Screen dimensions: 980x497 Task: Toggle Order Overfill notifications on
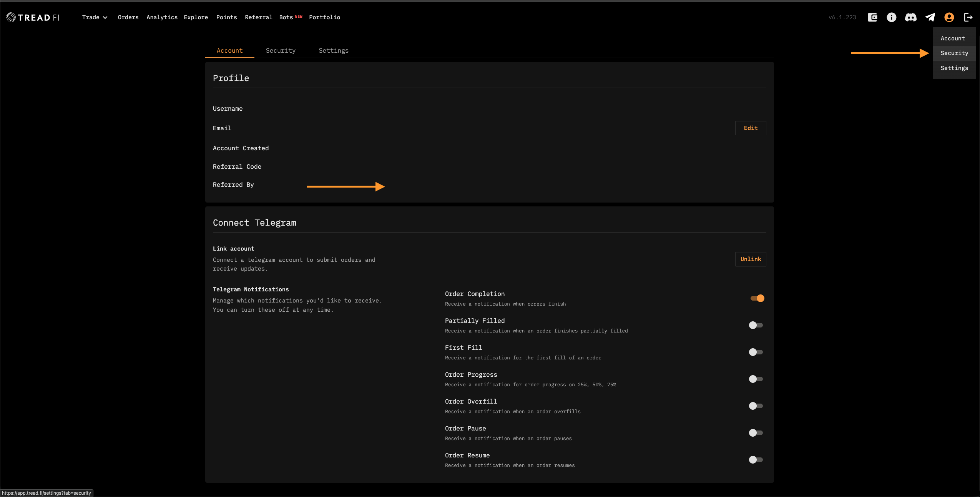pos(756,406)
